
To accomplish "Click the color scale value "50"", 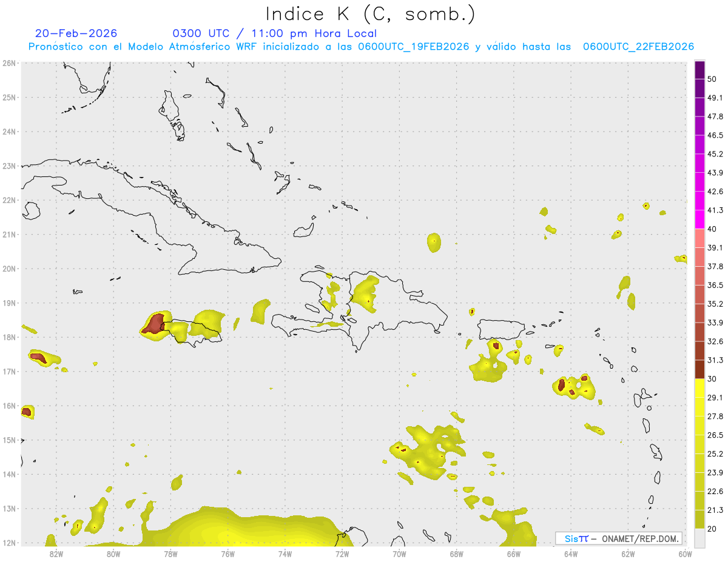I will (712, 79).
